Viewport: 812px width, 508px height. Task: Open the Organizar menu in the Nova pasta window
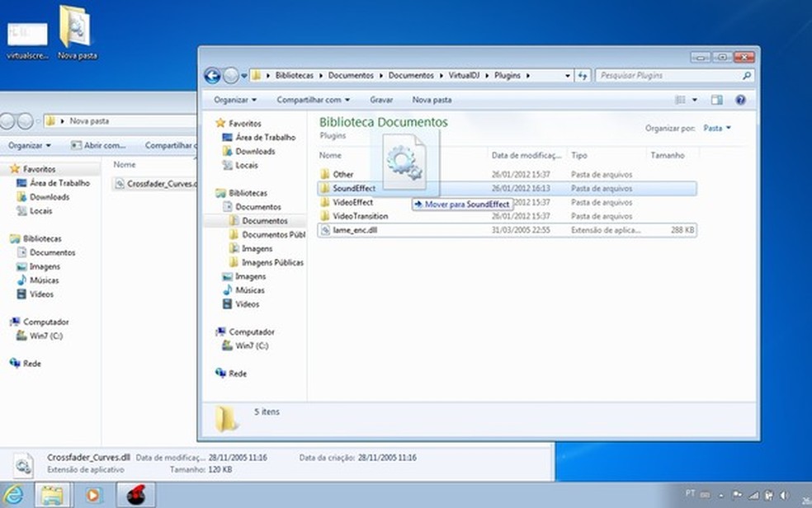pyautogui.click(x=30, y=145)
